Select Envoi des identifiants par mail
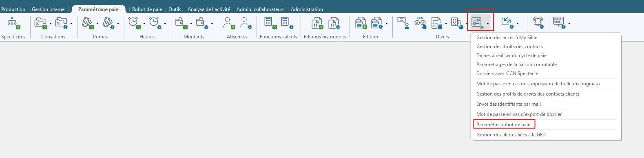The height and width of the screenshot is (158, 644). tap(509, 104)
